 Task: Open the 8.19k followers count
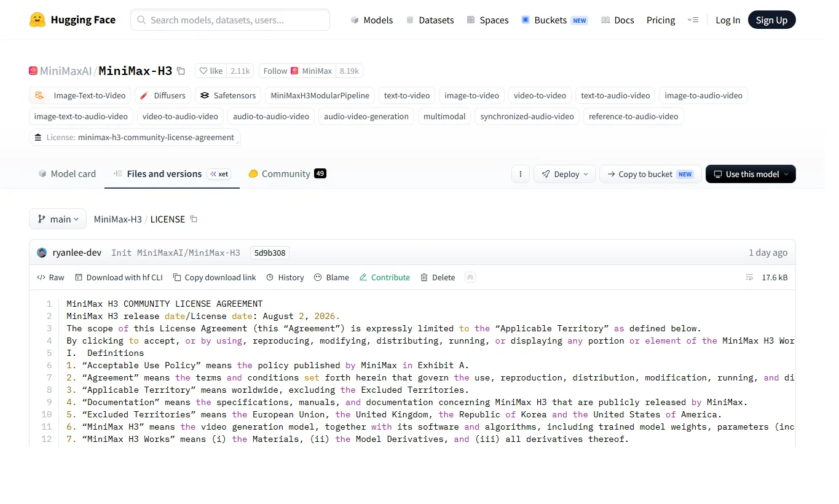click(349, 71)
